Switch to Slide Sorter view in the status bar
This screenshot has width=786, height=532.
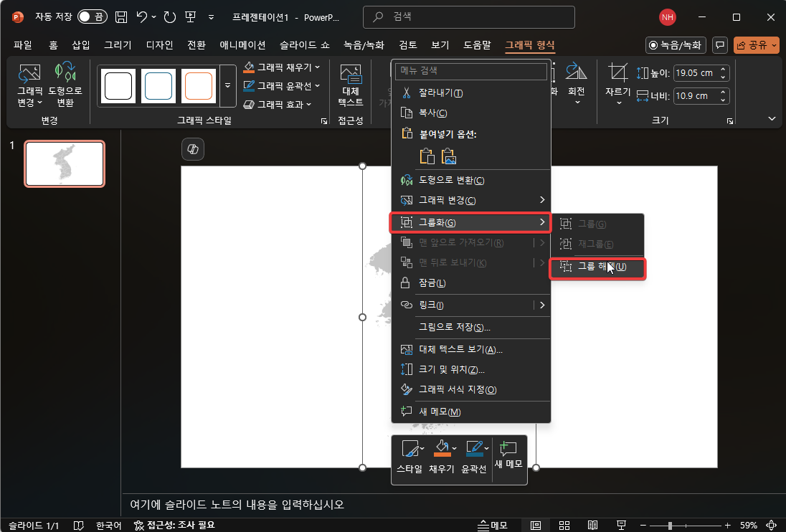pyautogui.click(x=564, y=525)
